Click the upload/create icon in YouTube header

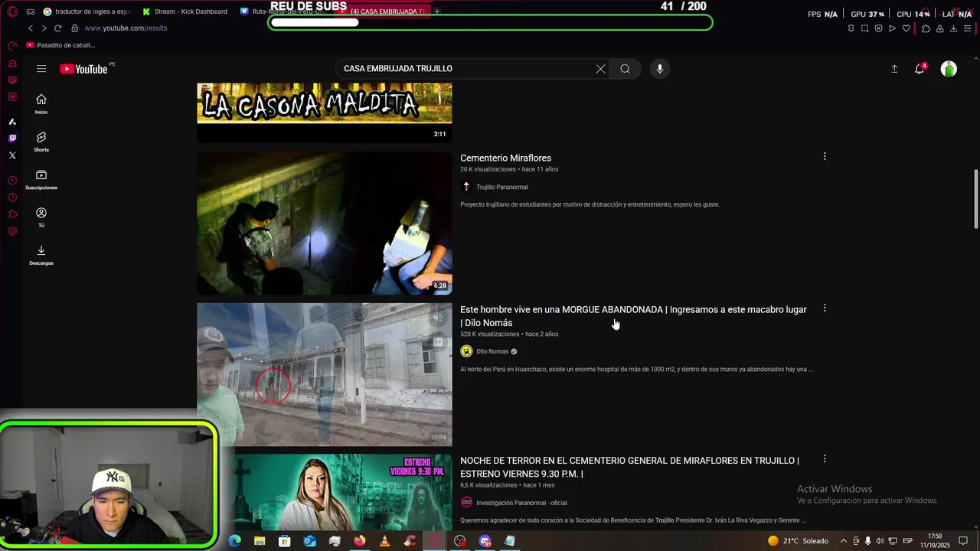894,69
